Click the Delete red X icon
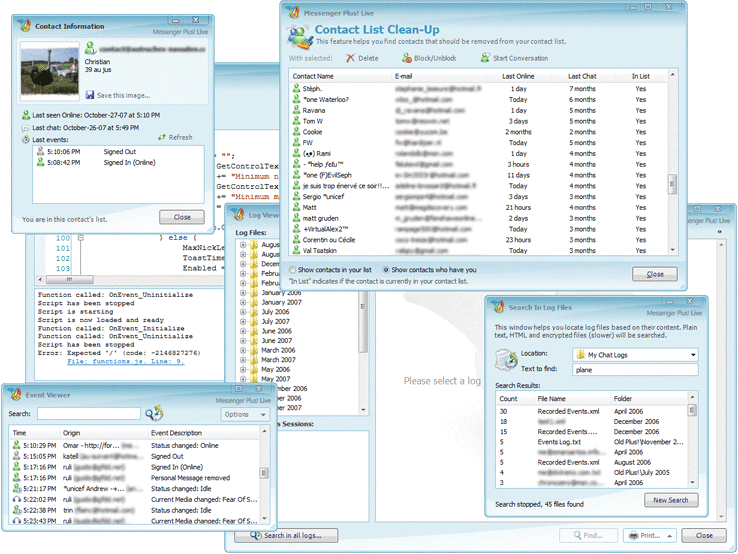 [350, 58]
